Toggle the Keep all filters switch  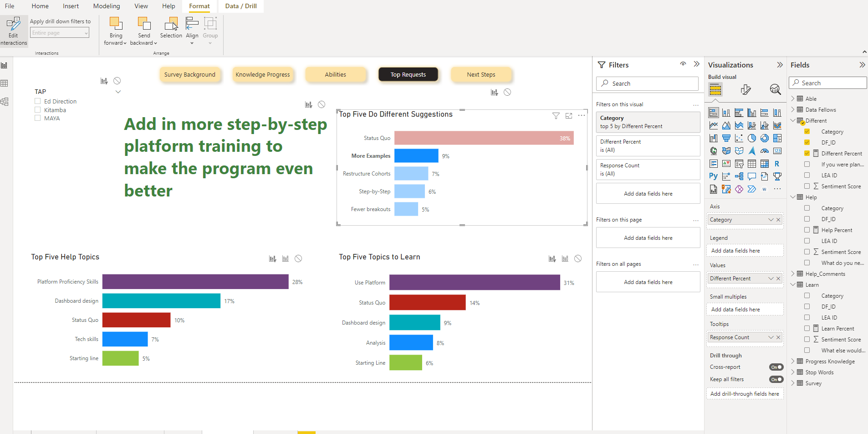coord(776,379)
